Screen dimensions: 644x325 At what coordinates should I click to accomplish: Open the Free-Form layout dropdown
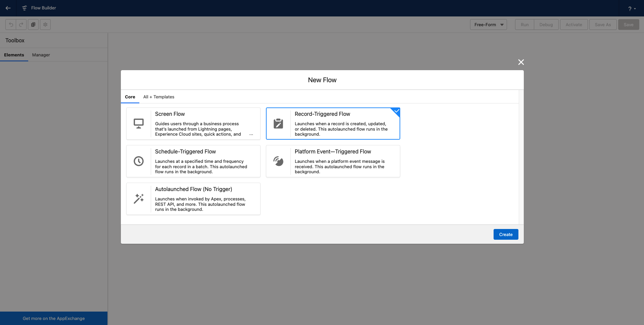point(488,24)
